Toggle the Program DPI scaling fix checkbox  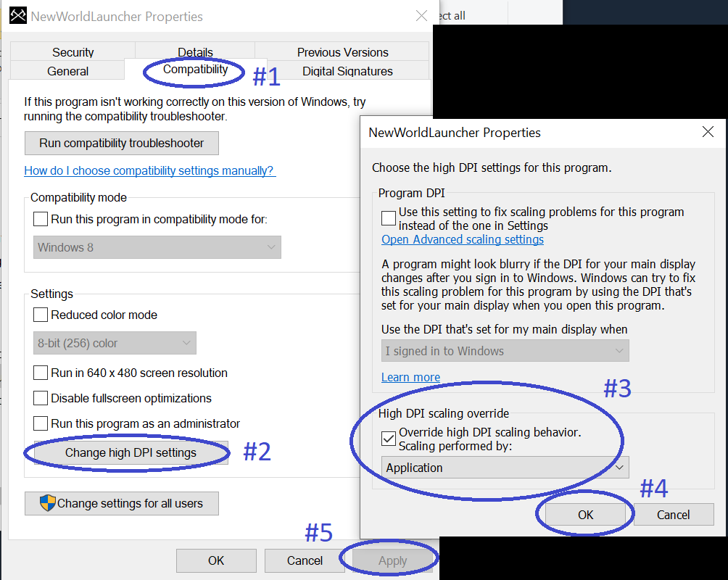coord(389,218)
